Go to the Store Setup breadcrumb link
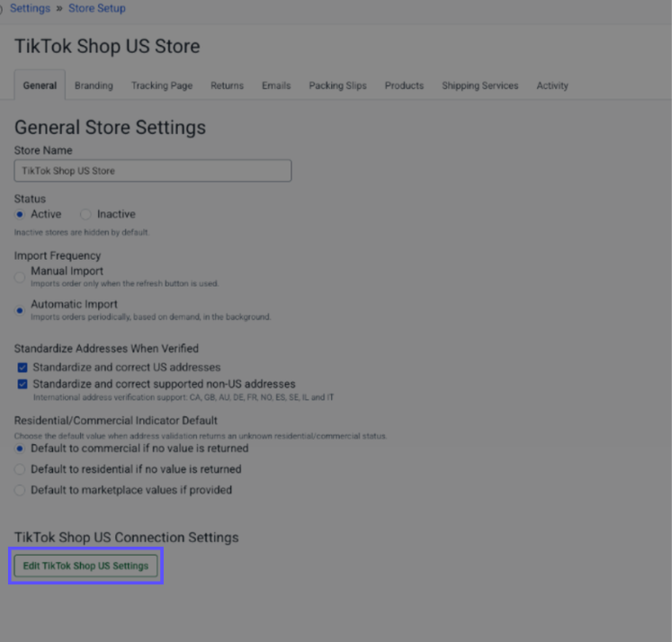 tap(97, 8)
